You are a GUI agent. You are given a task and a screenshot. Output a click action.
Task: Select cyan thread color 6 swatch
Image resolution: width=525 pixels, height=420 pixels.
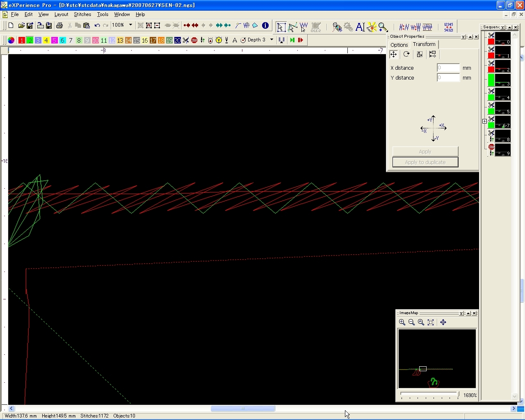[x=63, y=40]
